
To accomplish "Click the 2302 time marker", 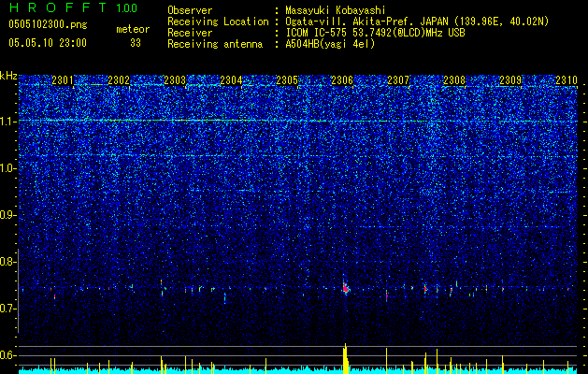I will pyautogui.click(x=119, y=79).
